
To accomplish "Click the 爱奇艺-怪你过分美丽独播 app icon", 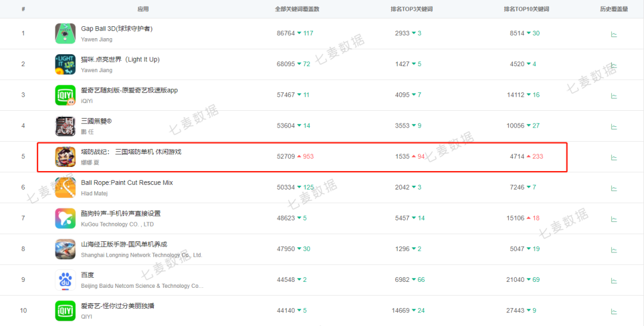I will tap(66, 311).
